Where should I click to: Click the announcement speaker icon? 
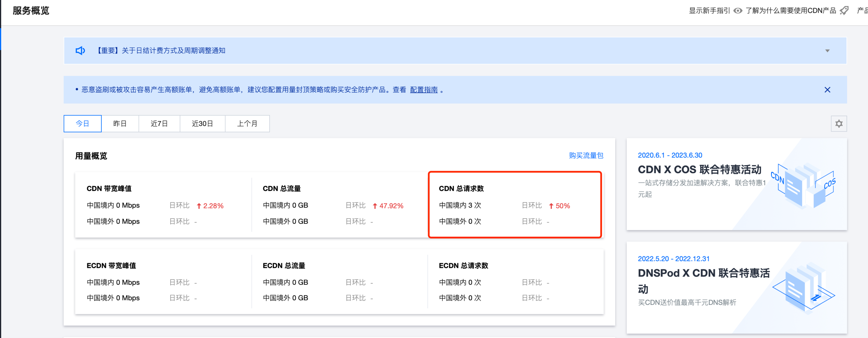pyautogui.click(x=80, y=51)
